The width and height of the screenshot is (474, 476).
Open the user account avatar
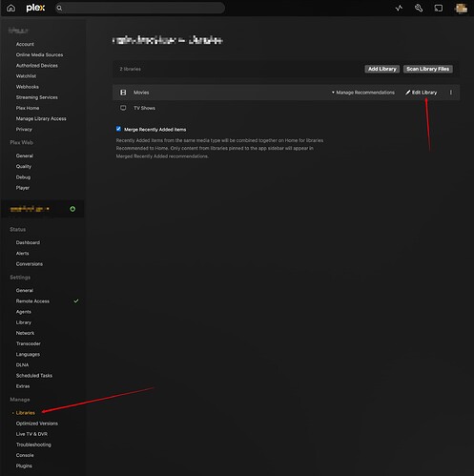(461, 9)
